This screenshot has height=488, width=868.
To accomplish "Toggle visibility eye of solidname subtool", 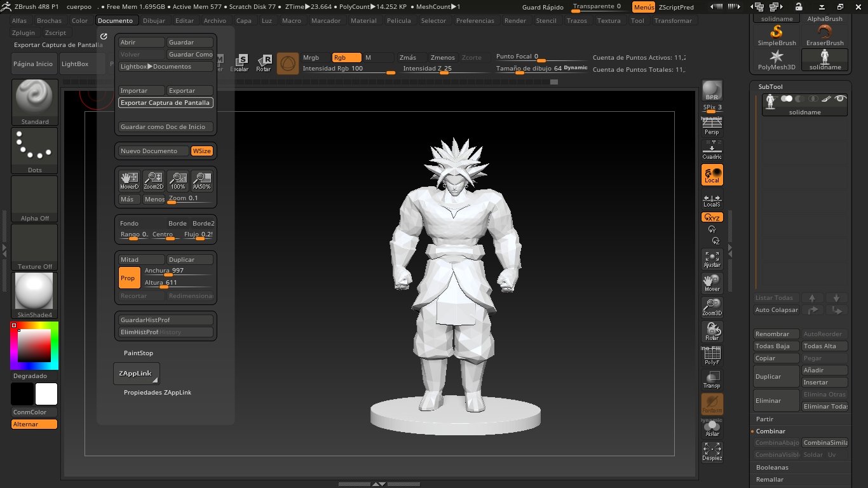I will (x=840, y=98).
